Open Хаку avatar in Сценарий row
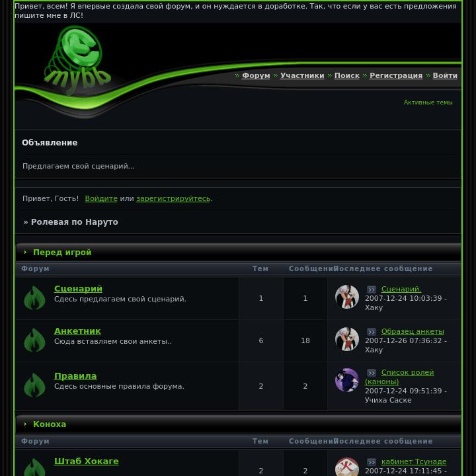Viewport: 476px width, 476px height. click(346, 297)
